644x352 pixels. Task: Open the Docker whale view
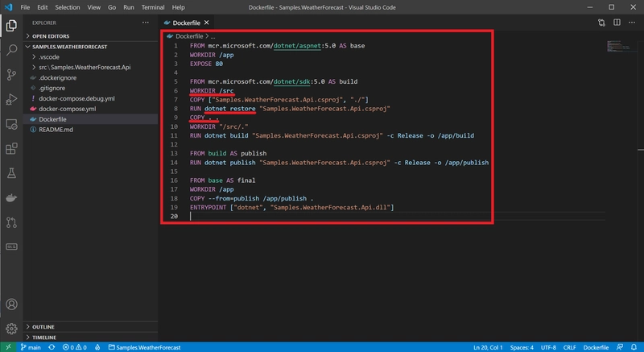click(x=11, y=197)
